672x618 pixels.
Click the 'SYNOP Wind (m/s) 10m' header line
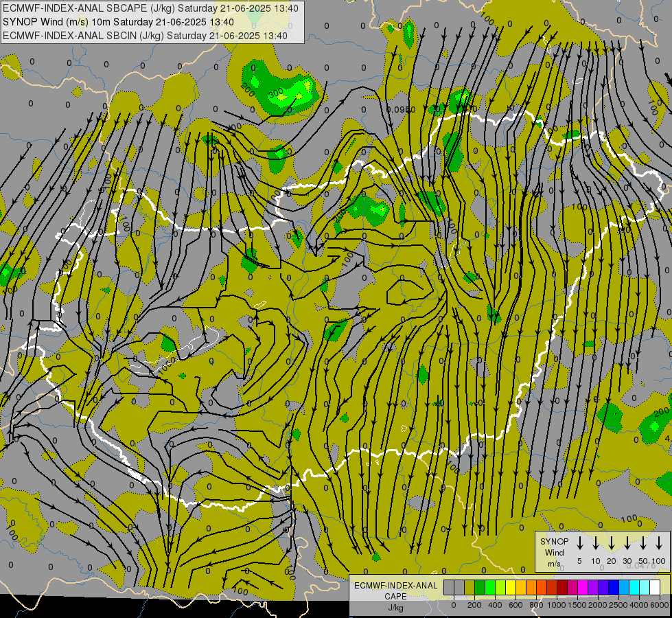[118, 22]
